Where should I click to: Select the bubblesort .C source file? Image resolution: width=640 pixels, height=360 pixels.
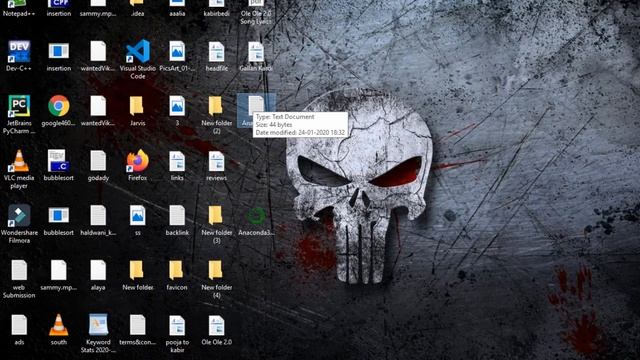[58, 165]
